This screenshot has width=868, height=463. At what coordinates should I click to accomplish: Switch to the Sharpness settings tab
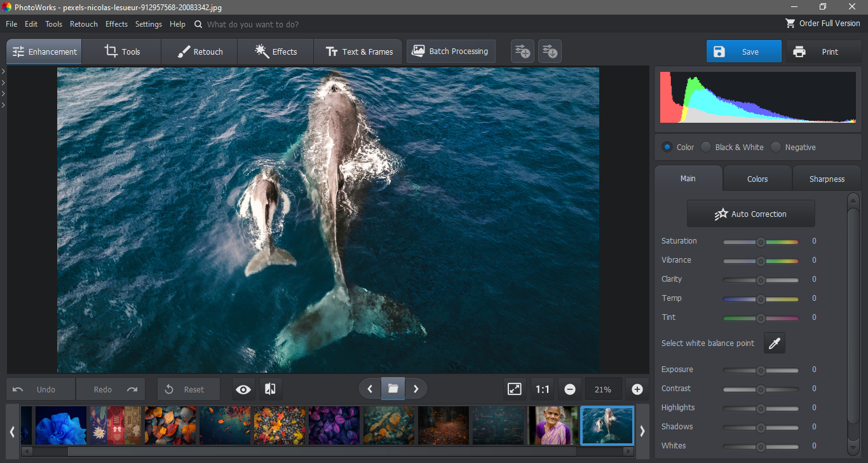tap(827, 179)
